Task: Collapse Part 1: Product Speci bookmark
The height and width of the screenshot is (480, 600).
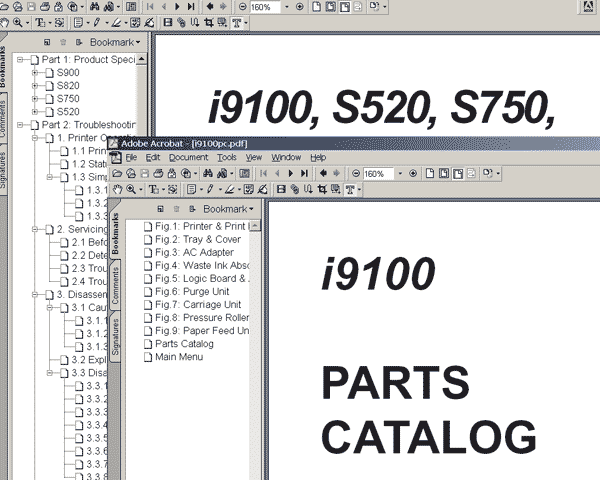Action: (x=20, y=60)
